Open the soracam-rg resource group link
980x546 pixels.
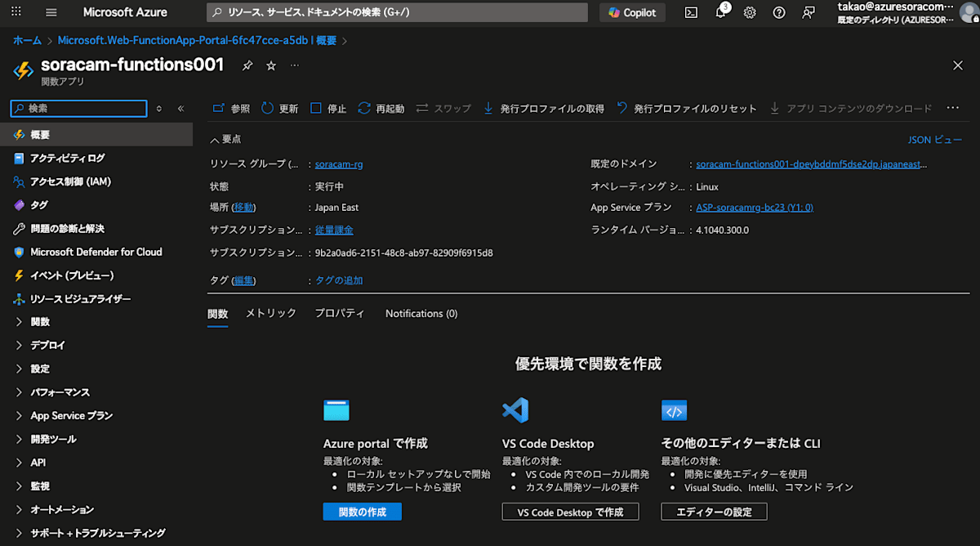339,164
